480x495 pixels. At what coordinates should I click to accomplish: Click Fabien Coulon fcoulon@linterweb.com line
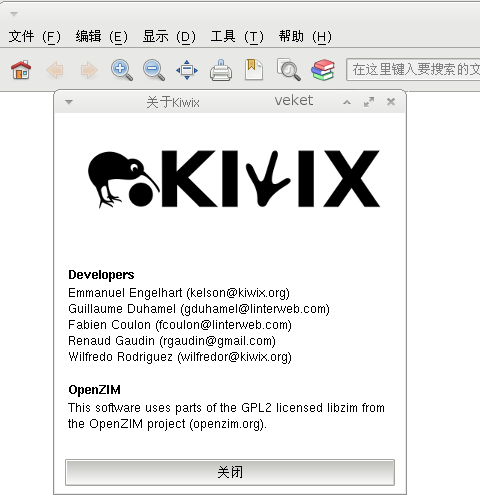(180, 325)
